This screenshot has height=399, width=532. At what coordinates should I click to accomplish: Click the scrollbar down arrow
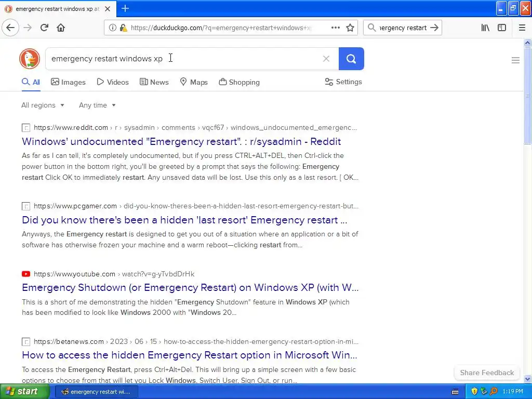coord(527,379)
